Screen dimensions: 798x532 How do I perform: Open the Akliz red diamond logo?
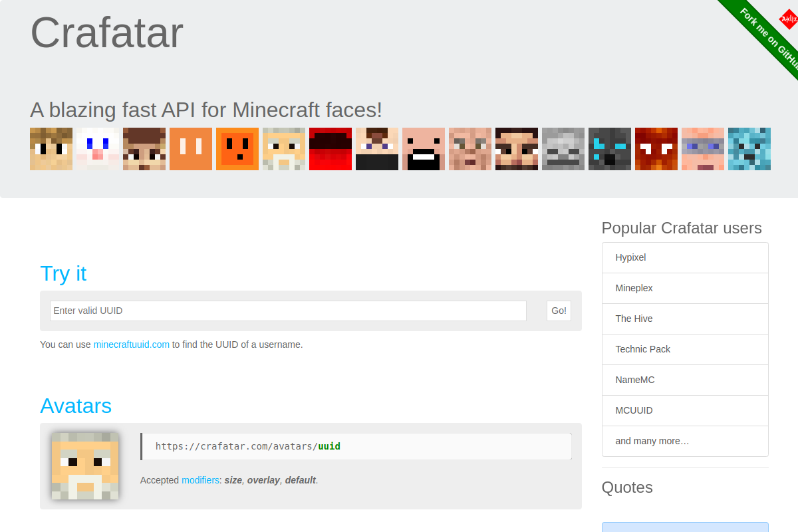[788, 19]
